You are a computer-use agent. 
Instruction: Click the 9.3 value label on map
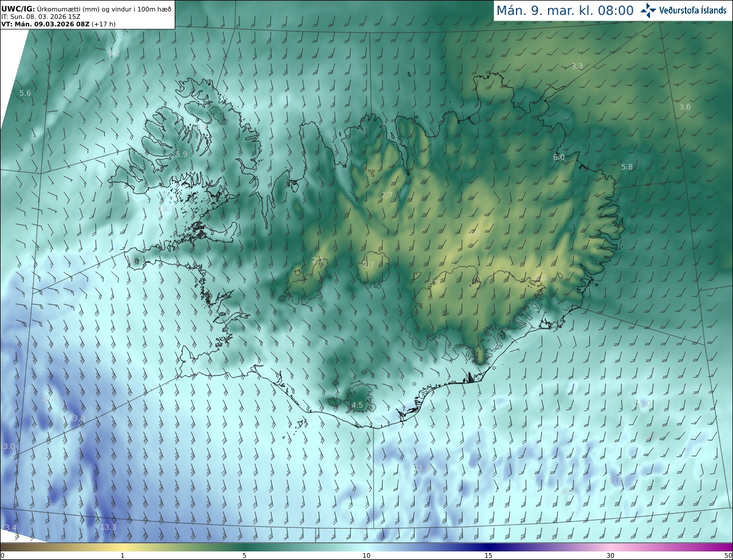(568, 492)
